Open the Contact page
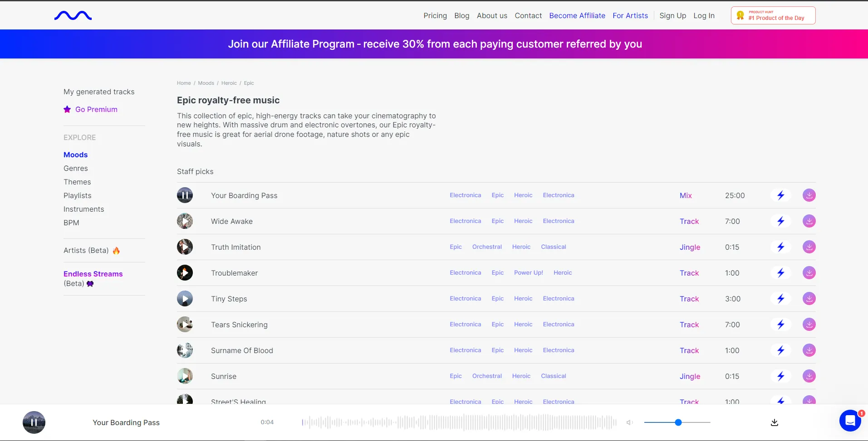868x441 pixels. (x=528, y=15)
